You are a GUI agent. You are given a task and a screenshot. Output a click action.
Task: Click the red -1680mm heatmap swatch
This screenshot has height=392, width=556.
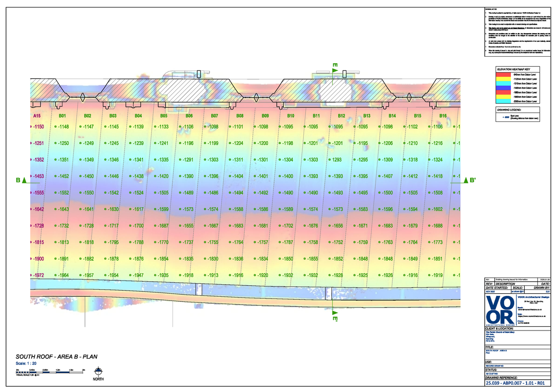pos(504,93)
